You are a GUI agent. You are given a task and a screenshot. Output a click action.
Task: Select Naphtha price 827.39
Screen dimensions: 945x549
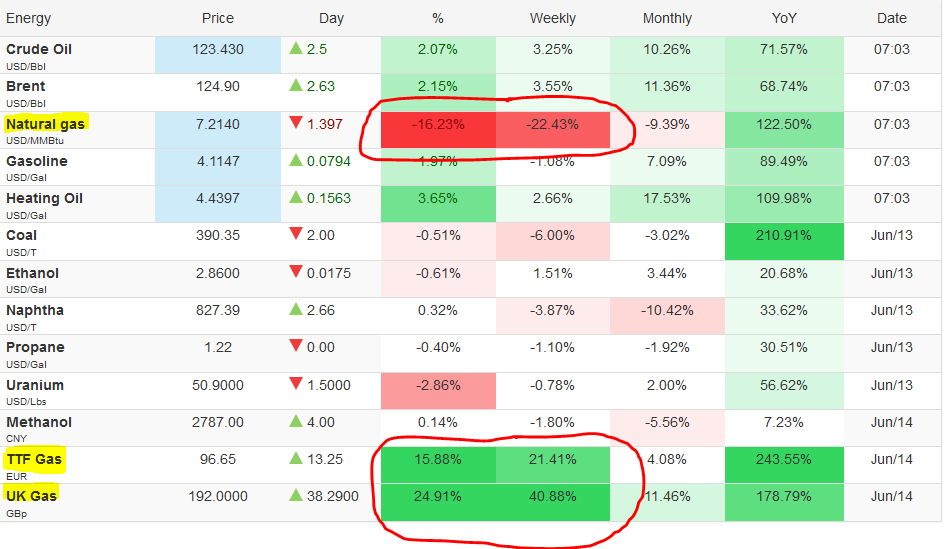tap(218, 310)
